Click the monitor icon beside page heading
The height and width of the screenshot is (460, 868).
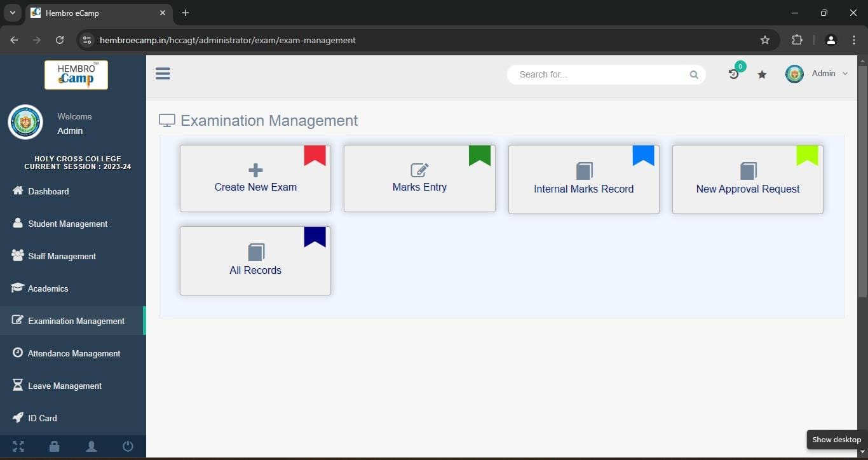167,121
